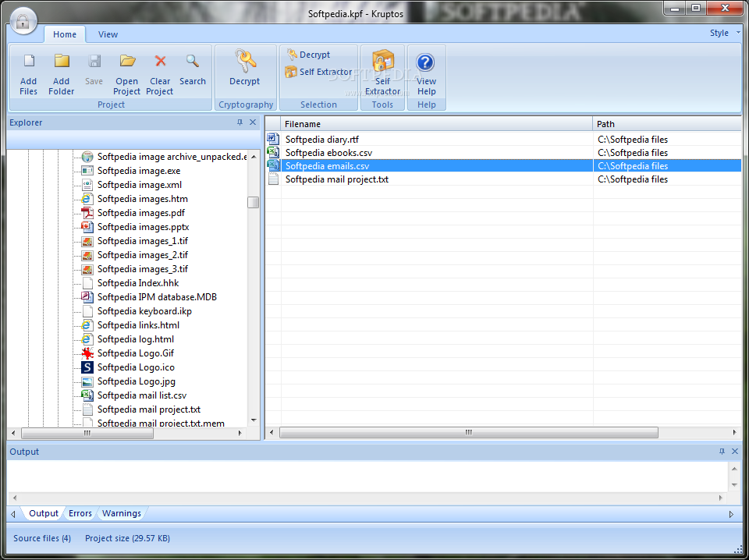Sort by the Path column header

(667, 124)
